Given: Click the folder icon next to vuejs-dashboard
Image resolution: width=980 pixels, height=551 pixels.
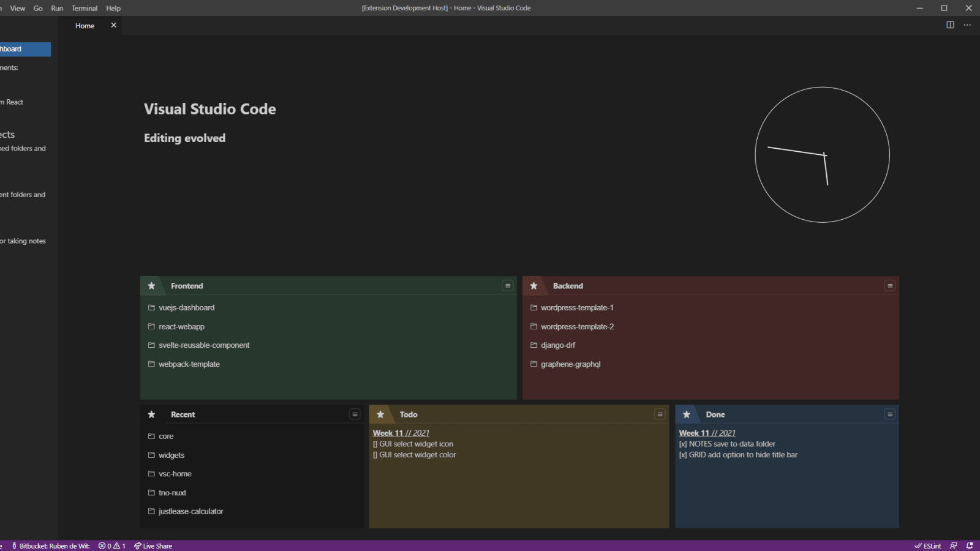Looking at the screenshot, I should coord(151,307).
